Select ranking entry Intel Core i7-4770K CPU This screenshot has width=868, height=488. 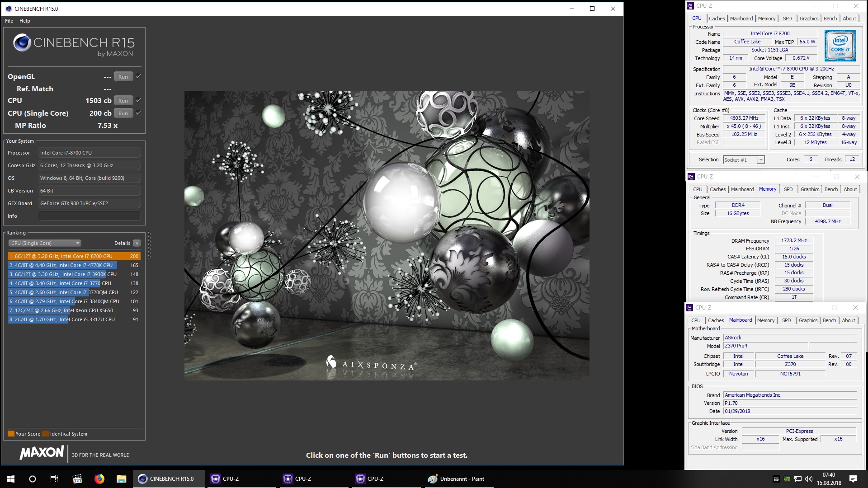click(x=74, y=265)
